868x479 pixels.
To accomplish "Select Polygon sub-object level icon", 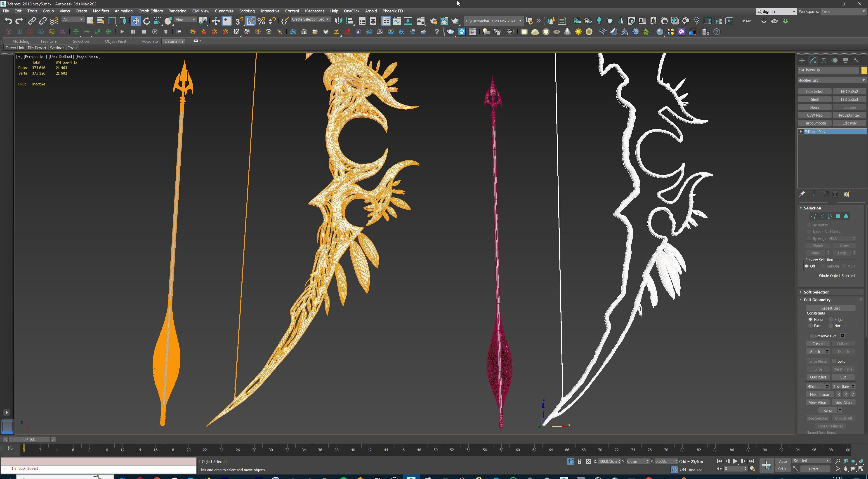I will (x=838, y=216).
